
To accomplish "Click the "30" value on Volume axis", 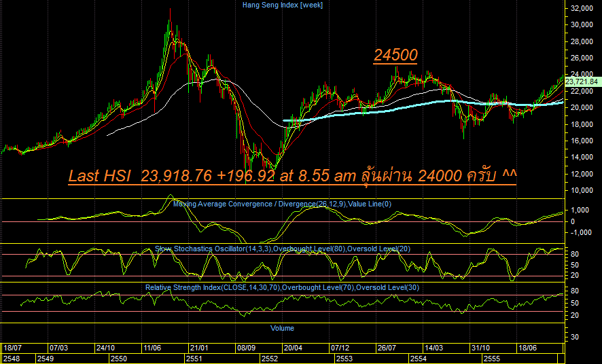I will click(x=575, y=337).
